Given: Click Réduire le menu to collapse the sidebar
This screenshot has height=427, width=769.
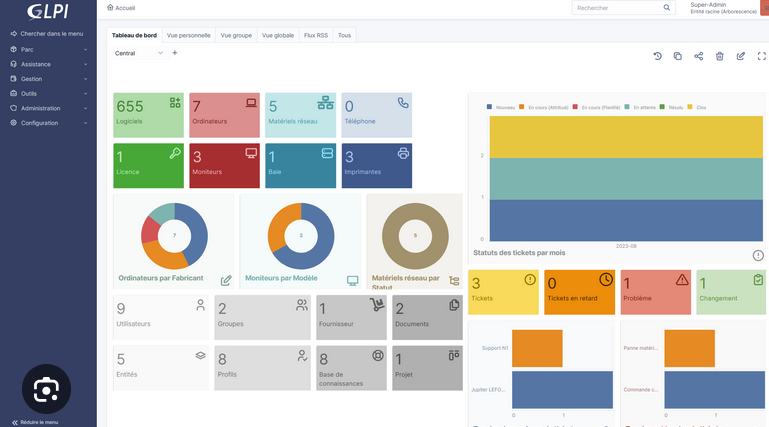Looking at the screenshot, I should 40,422.
